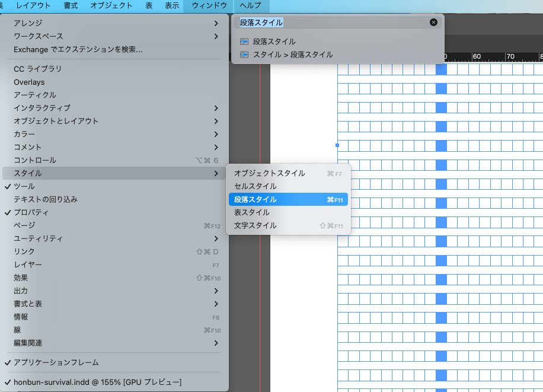
Task: Open the オブジェクト menu
Action: coord(111,5)
